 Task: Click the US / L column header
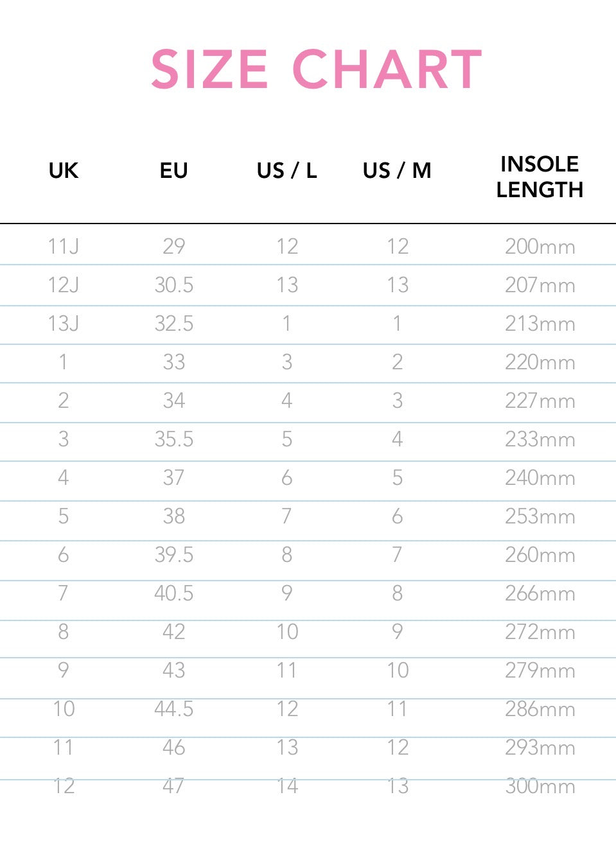coord(286,171)
